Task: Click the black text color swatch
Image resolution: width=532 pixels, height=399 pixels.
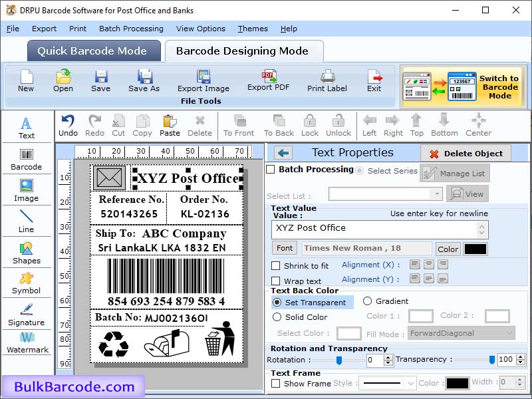Action: point(475,249)
